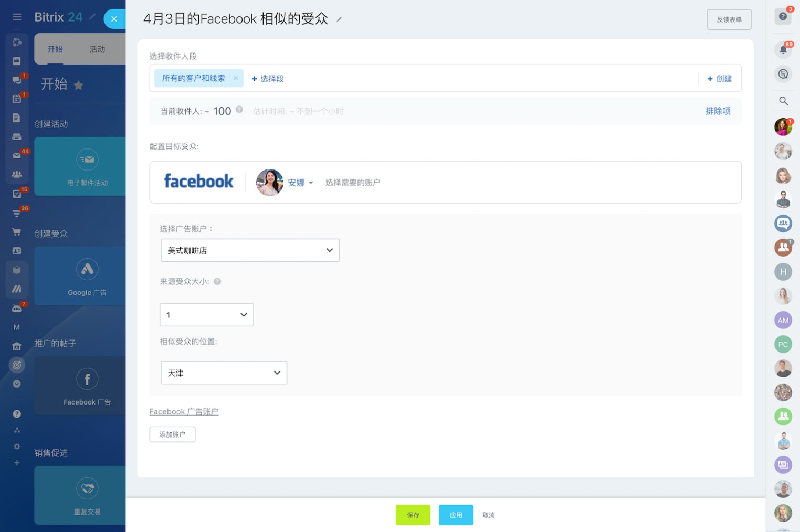800x532 pixels.
Task: Switch to the 开始 tab
Action: (x=55, y=49)
